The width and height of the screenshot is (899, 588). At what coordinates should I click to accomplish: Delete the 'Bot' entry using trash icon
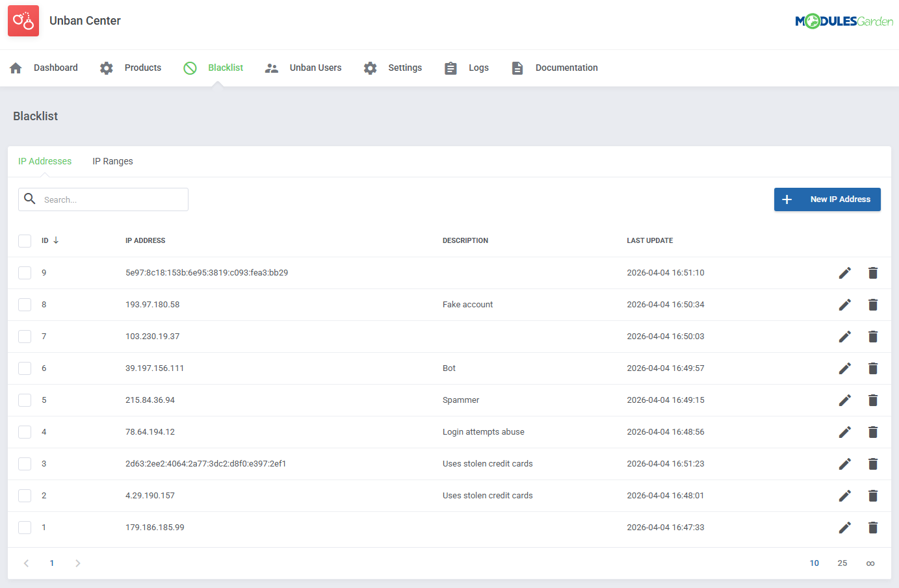click(x=873, y=368)
